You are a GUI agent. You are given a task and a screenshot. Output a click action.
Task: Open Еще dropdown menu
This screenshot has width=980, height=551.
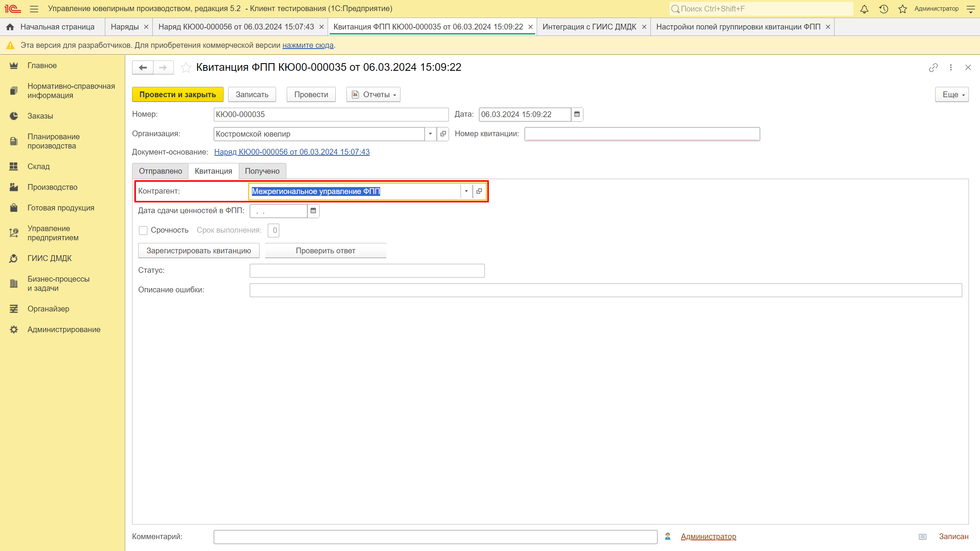point(952,95)
